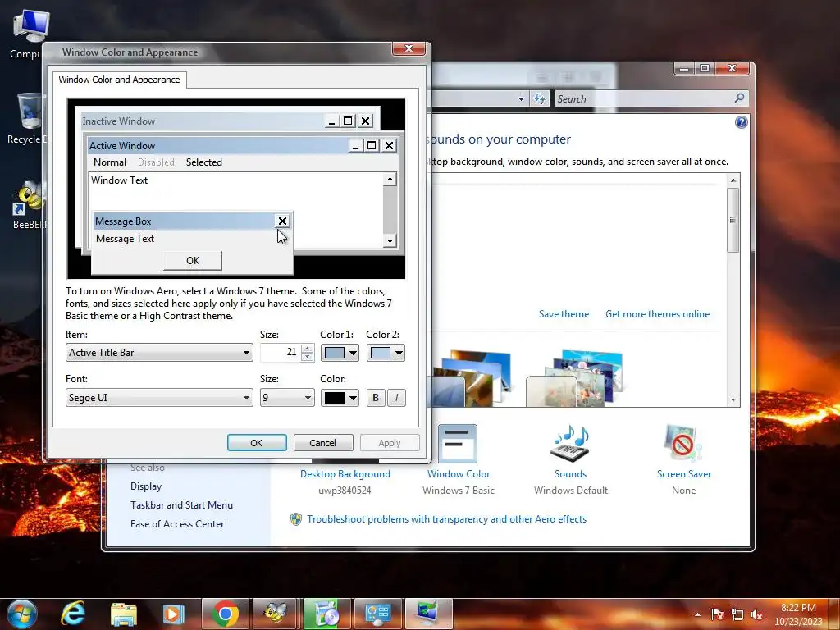Image resolution: width=840 pixels, height=630 pixels.
Task: Select the Window Color and Appearance tab
Action: tap(120, 80)
